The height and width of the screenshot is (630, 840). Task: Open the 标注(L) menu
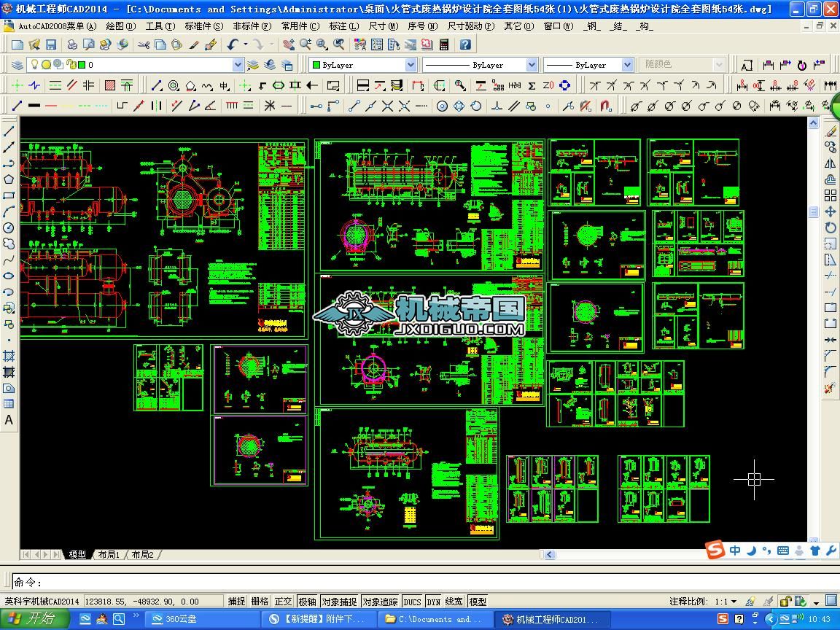coord(344,26)
